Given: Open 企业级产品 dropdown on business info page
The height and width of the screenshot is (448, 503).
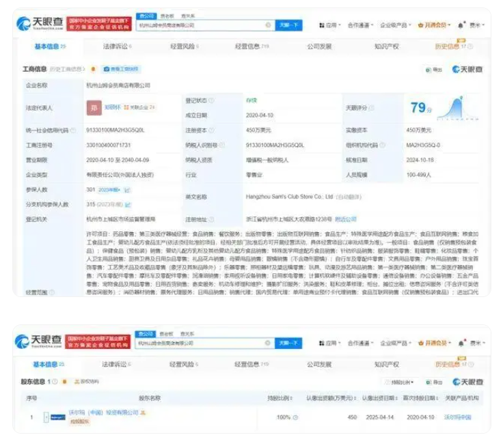Looking at the screenshot, I should coord(396,25).
